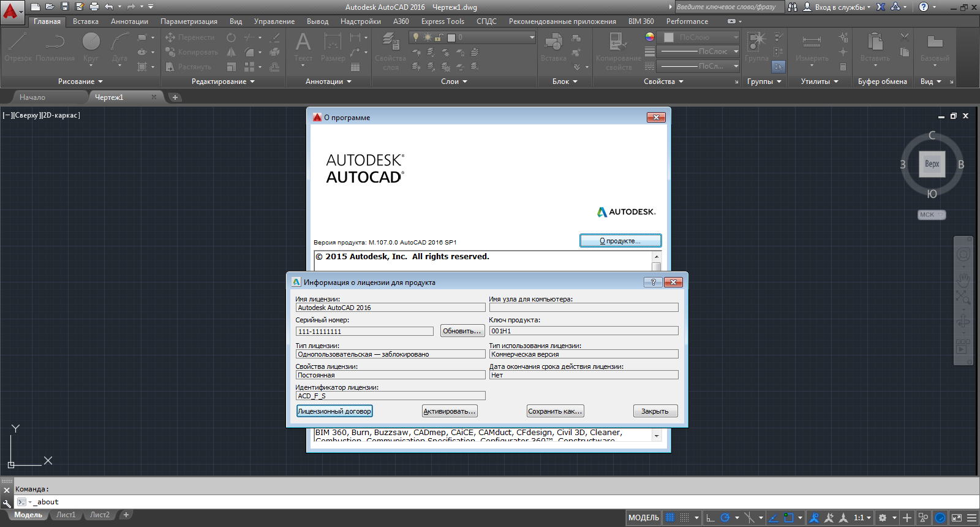Open the annotation scale 1:1 dropdown
The width and height of the screenshot is (980, 527).
(x=862, y=518)
